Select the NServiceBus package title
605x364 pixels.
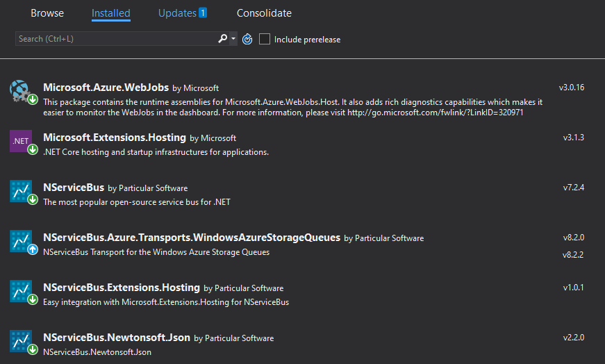click(74, 188)
